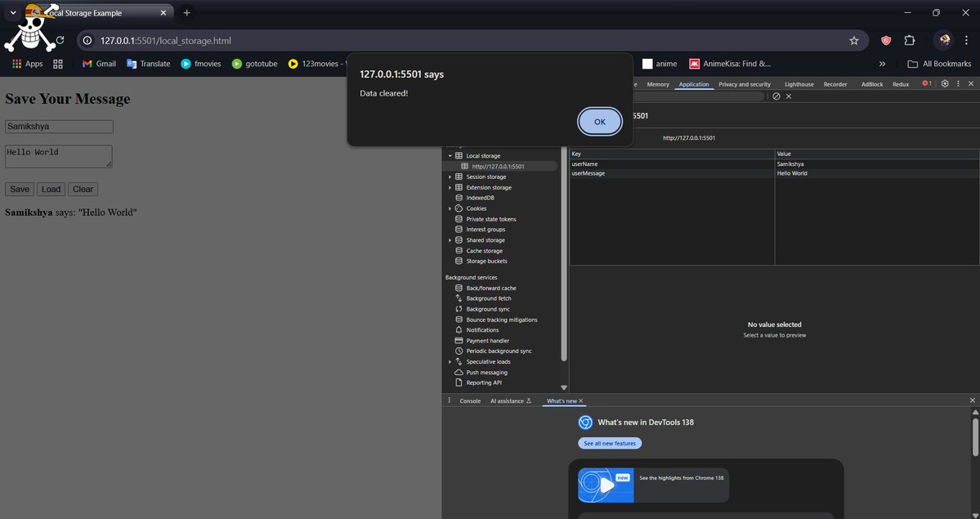Select IndexedDB in the sidebar
980x519 pixels.
coord(480,198)
